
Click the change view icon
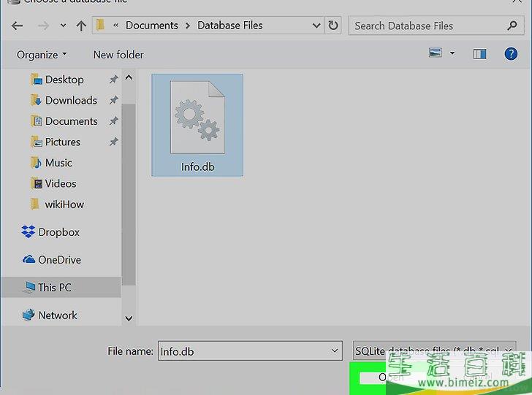tap(436, 54)
